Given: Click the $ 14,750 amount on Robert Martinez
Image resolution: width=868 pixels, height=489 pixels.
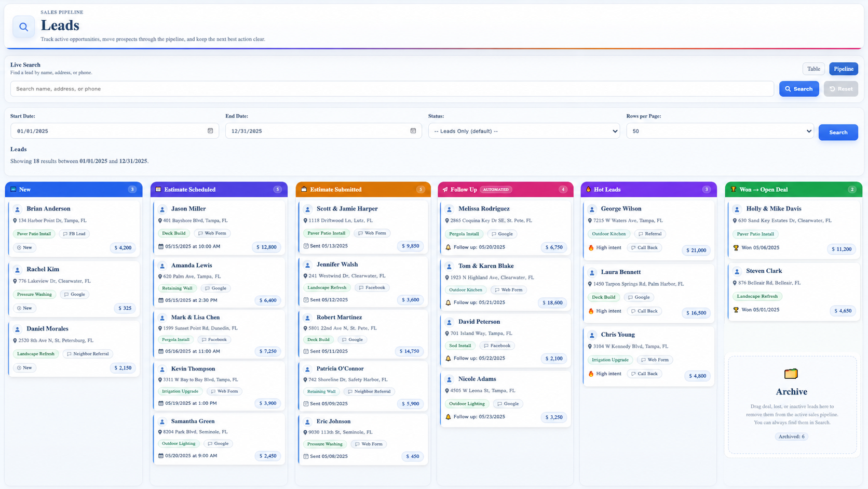Looking at the screenshot, I should pos(410,351).
